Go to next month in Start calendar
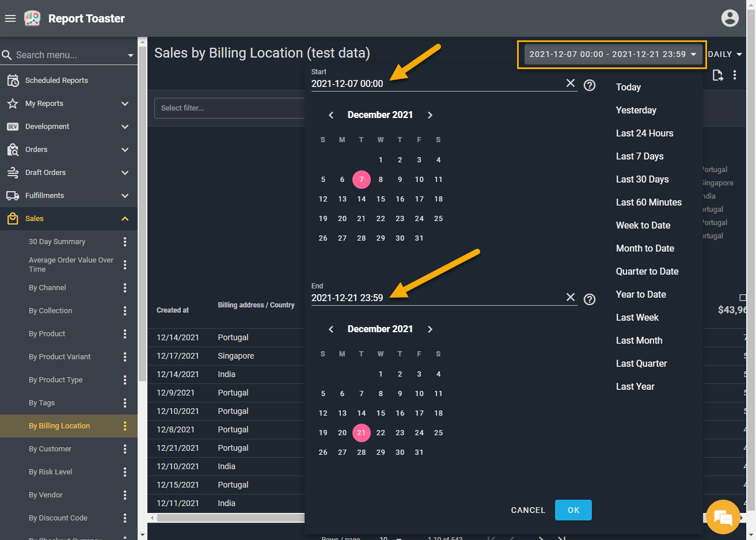The image size is (756, 540). click(430, 115)
